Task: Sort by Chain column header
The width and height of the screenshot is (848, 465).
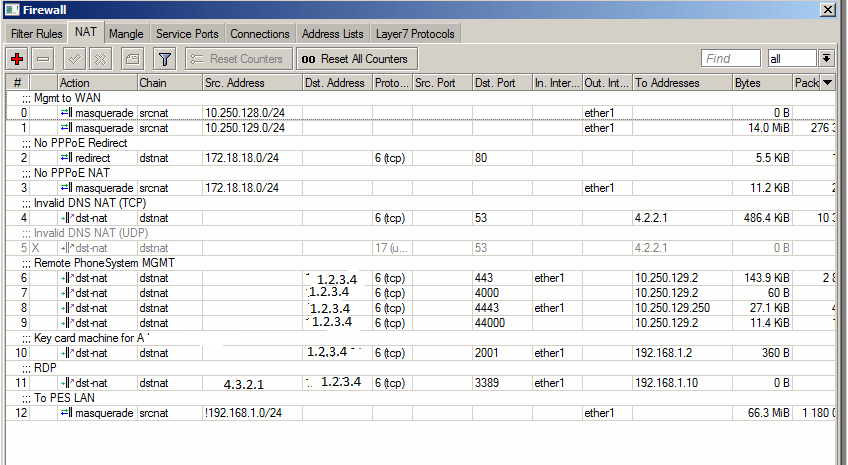Action: pos(170,83)
